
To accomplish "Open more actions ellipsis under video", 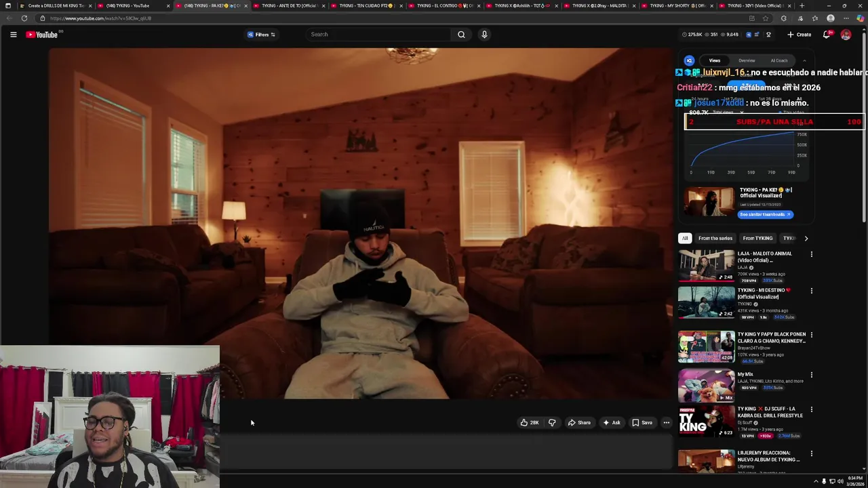I will point(667,423).
